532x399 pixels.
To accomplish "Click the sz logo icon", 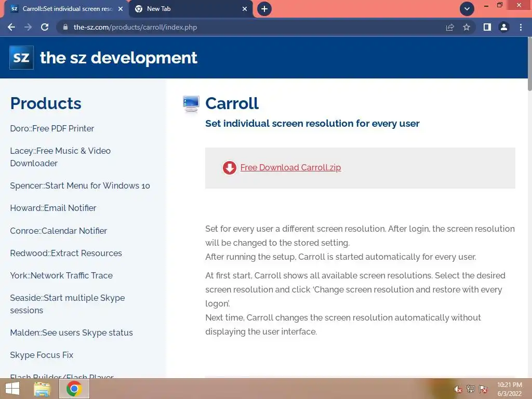I will (21, 57).
